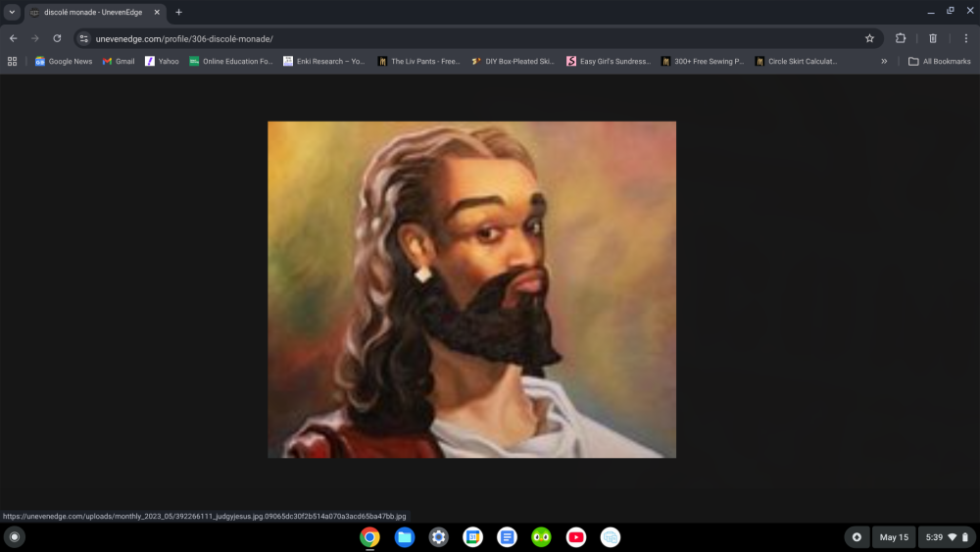Open the Gmail bookmark
980x552 pixels.
(x=119, y=61)
